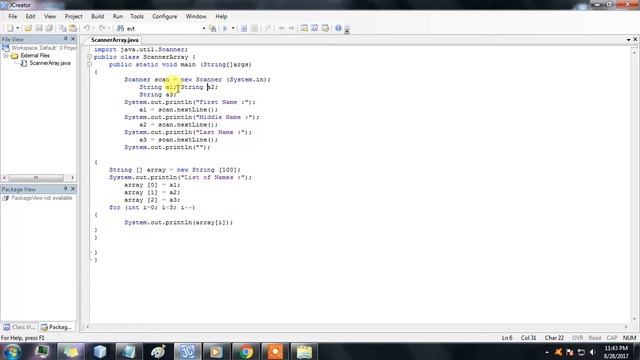
Task: Click the Windows Start button
Action: tap(12, 352)
